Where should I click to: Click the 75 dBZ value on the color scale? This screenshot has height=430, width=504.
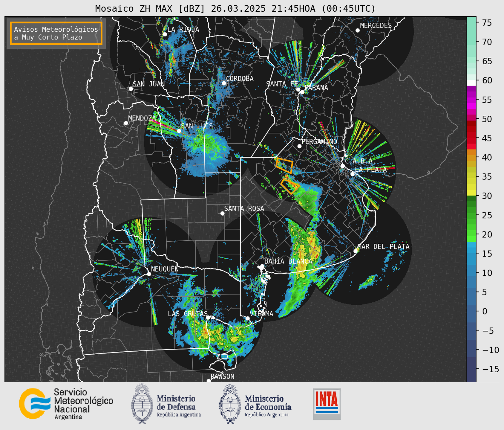click(486, 23)
